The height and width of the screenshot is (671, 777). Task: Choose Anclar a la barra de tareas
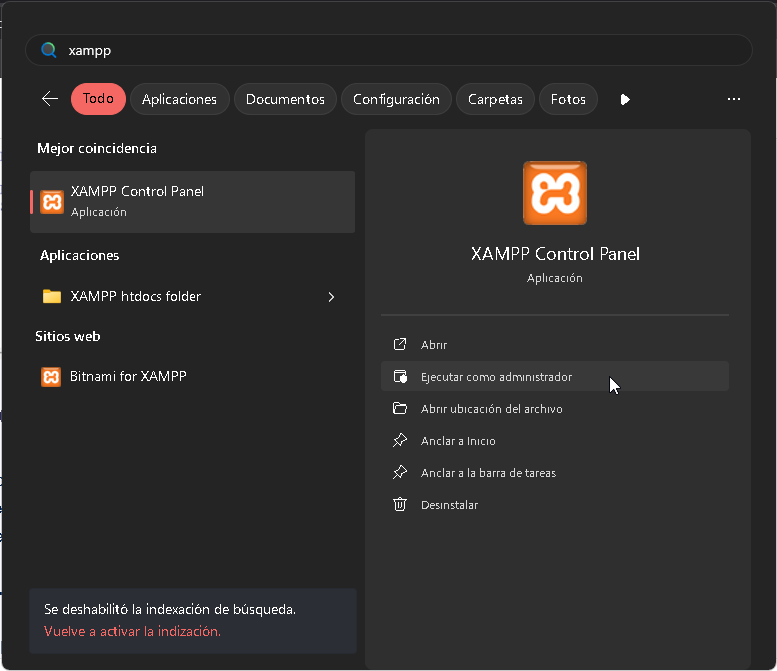tap(488, 472)
